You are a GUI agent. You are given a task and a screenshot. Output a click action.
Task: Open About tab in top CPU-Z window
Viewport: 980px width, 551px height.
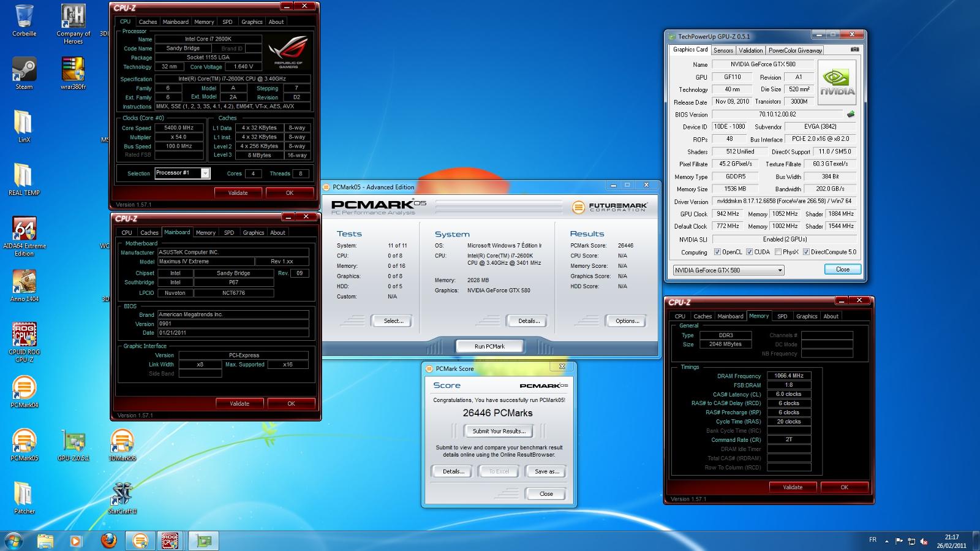click(x=276, y=22)
